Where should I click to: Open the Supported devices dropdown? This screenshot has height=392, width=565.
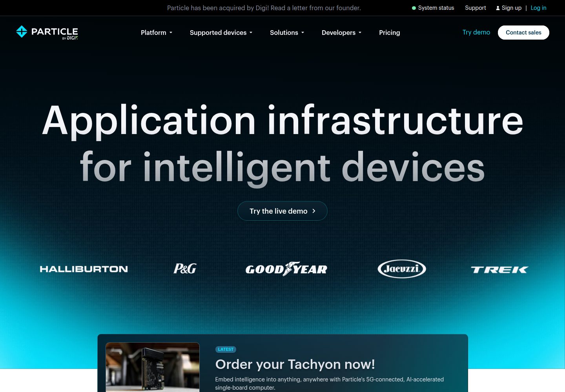[x=221, y=33]
